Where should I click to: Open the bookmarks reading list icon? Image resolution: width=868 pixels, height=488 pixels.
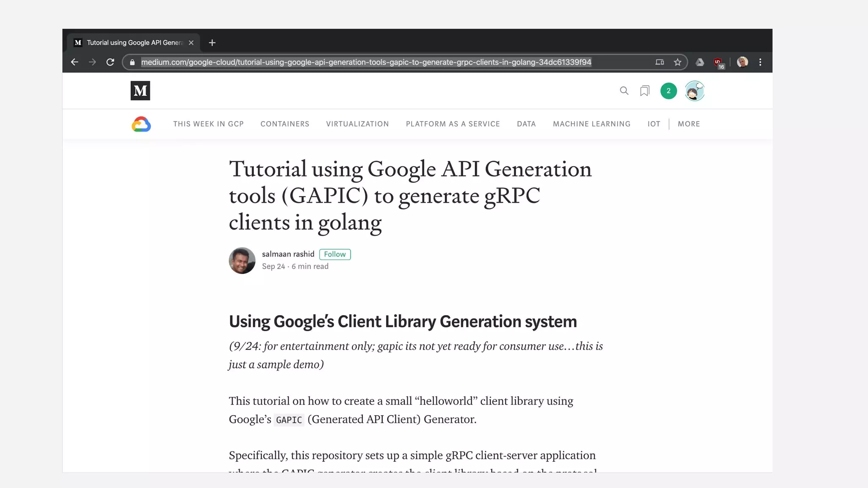click(x=645, y=91)
